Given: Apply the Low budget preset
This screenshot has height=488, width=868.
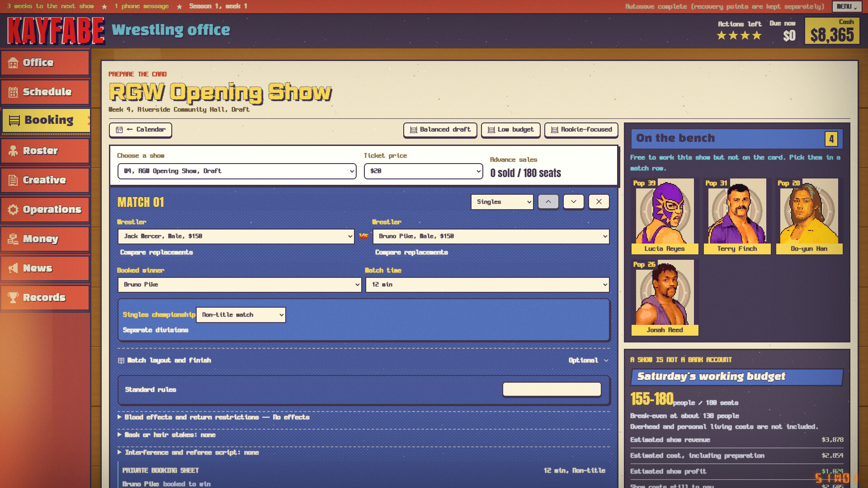Looking at the screenshot, I should coord(511,130).
